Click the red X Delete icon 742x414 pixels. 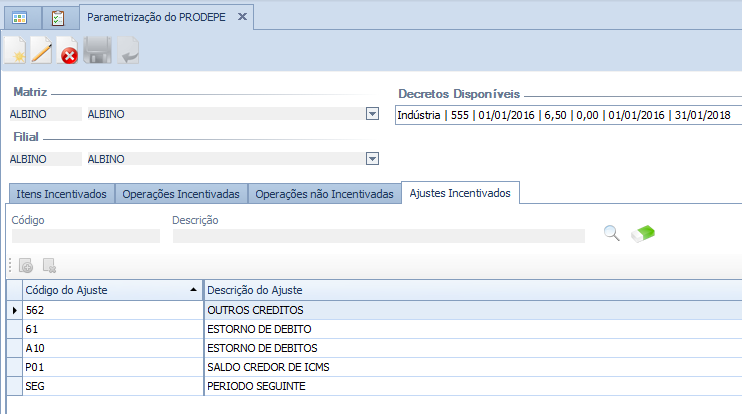click(x=67, y=50)
